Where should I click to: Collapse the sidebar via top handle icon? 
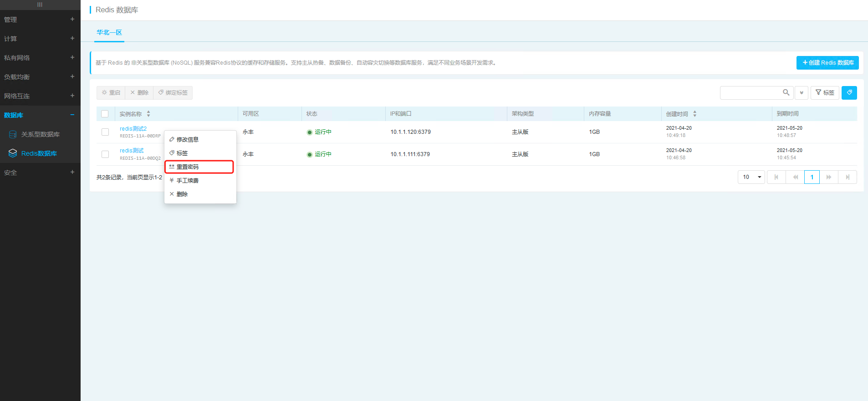[40, 5]
